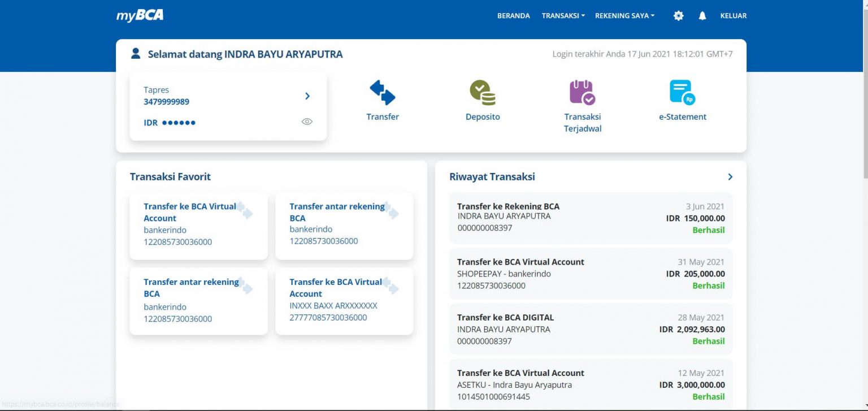The image size is (868, 411).
Task: Select the Deposito icon
Action: pyautogui.click(x=483, y=99)
